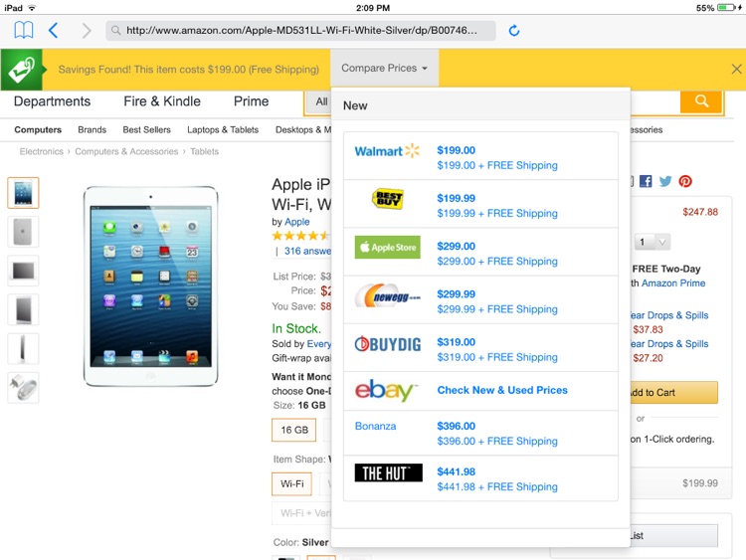Select the third landscape iPad thumbnail
This screenshot has width=746, height=560.
click(x=23, y=271)
